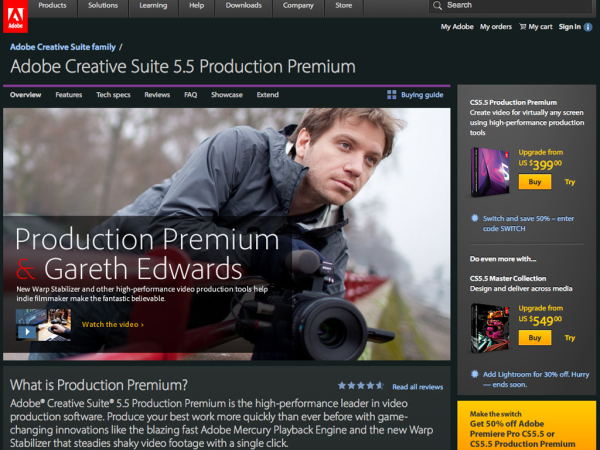Buy CS5.5 Master Collection for $549
The height and width of the screenshot is (450, 600).
(535, 338)
